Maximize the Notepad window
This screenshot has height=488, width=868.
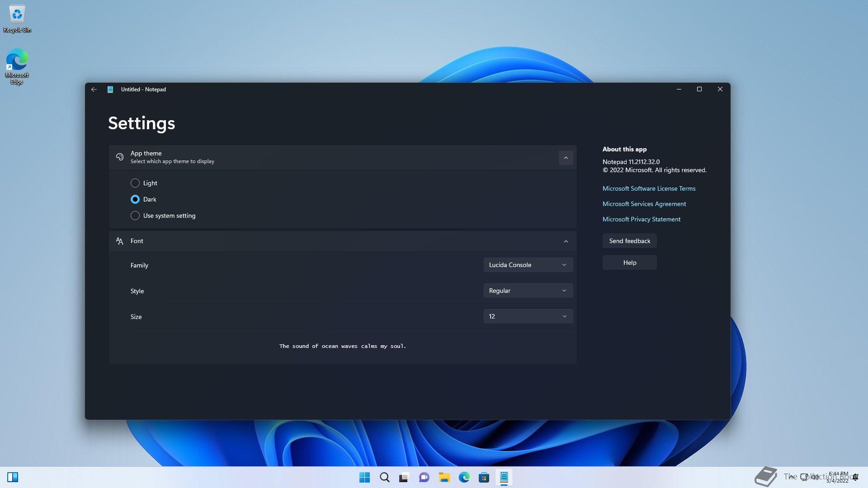[x=699, y=89]
